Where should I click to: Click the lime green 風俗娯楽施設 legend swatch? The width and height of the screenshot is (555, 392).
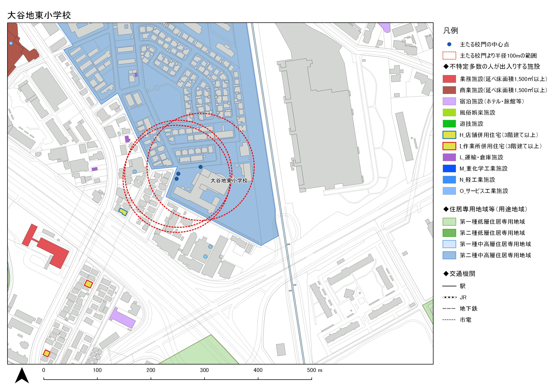pos(449,113)
